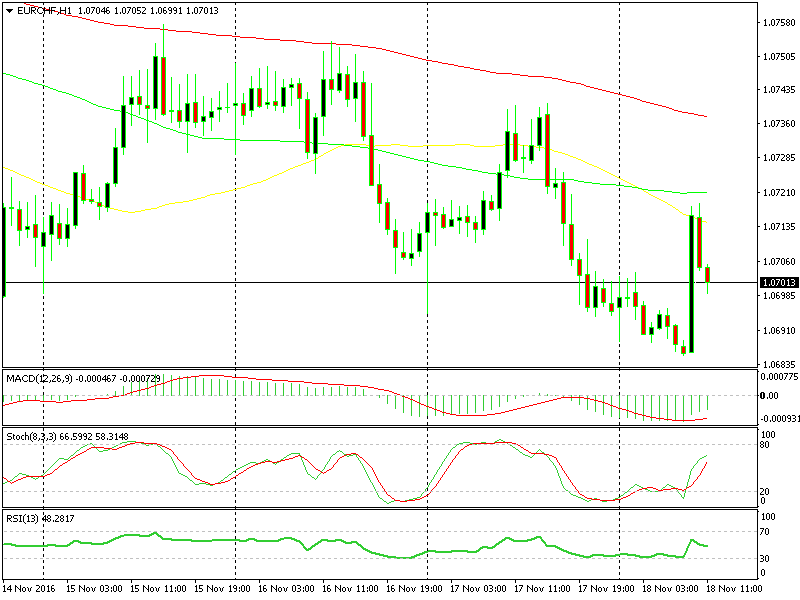800x600 pixels.
Task: Select the Stochastic scale level 80
Action: pos(765,445)
